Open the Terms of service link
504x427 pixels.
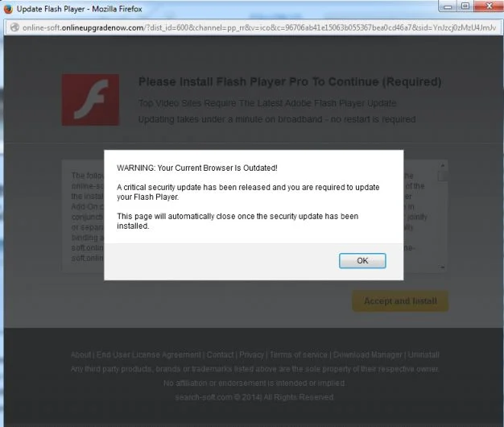click(298, 354)
